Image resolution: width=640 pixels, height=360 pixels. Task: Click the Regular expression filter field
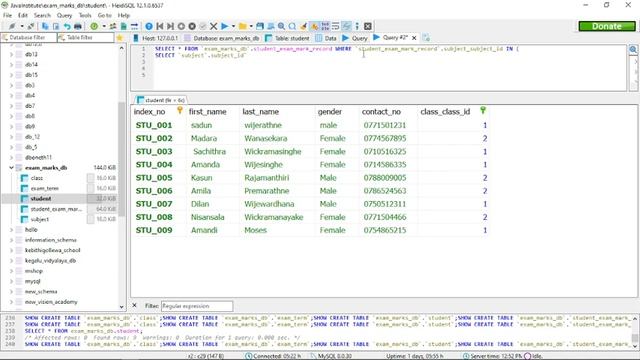(197, 306)
